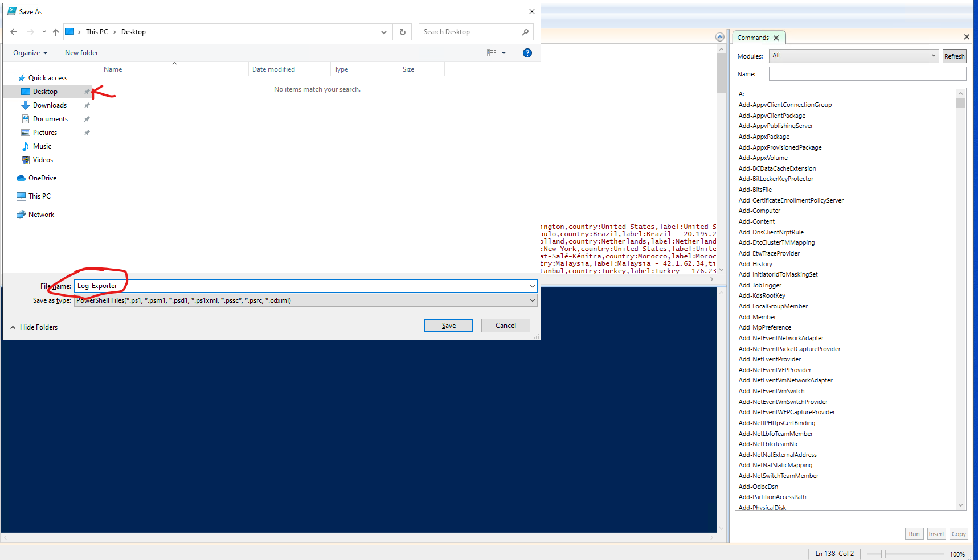Click the New folder button
The height and width of the screenshot is (560, 978).
[81, 52]
